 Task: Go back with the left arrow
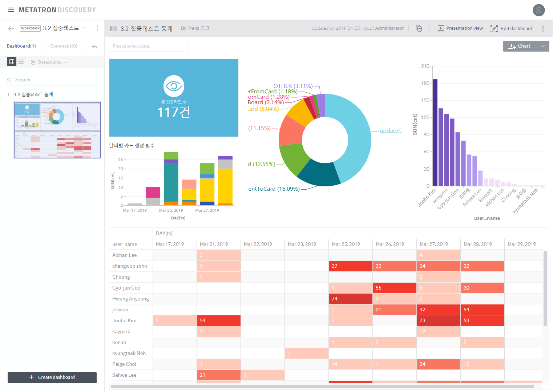(11, 28)
